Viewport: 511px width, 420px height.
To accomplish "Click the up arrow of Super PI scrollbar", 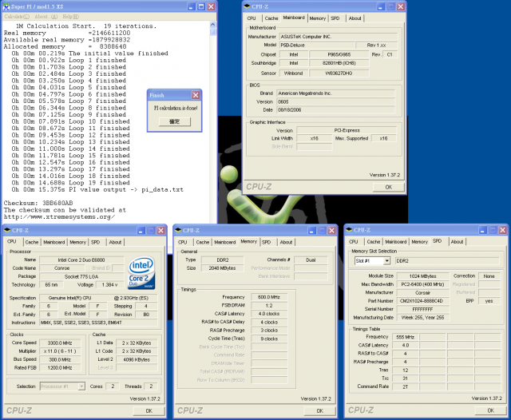I will (212, 25).
